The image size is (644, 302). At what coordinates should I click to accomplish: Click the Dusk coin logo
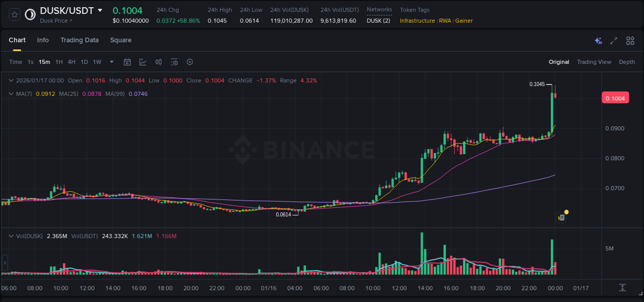click(x=30, y=14)
